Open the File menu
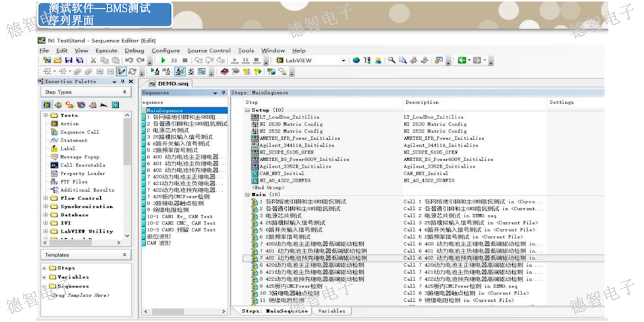Screen dimensions: 644x322 (x=44, y=50)
